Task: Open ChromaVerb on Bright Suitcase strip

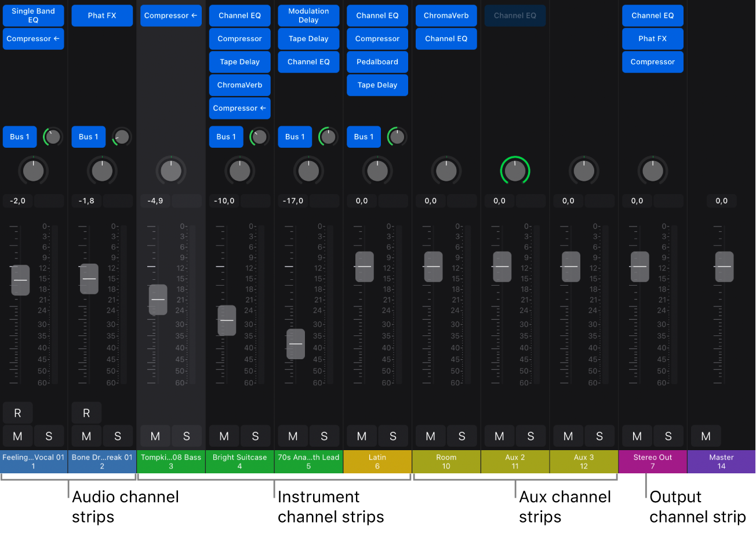Action: (240, 85)
